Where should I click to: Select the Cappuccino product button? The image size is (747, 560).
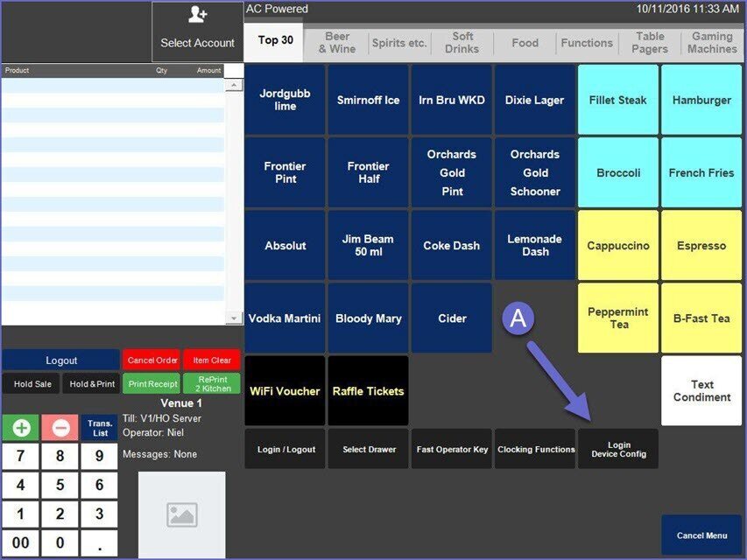(x=617, y=246)
